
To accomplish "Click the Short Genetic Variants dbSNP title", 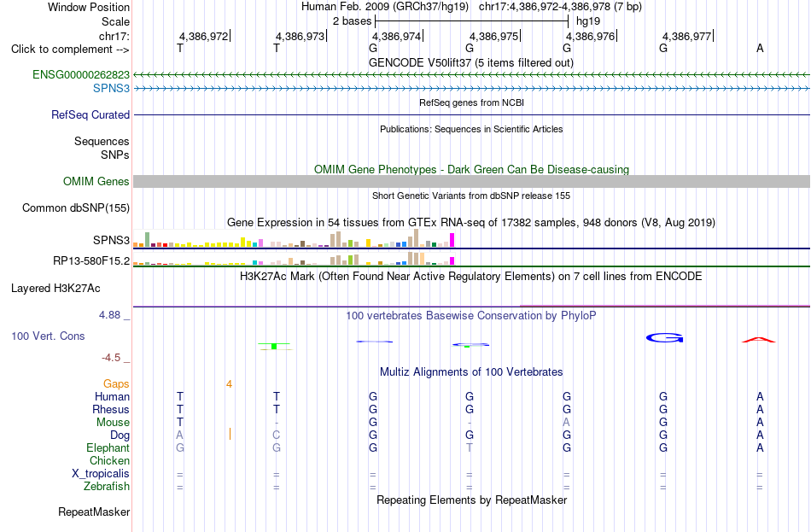I will (471, 196).
